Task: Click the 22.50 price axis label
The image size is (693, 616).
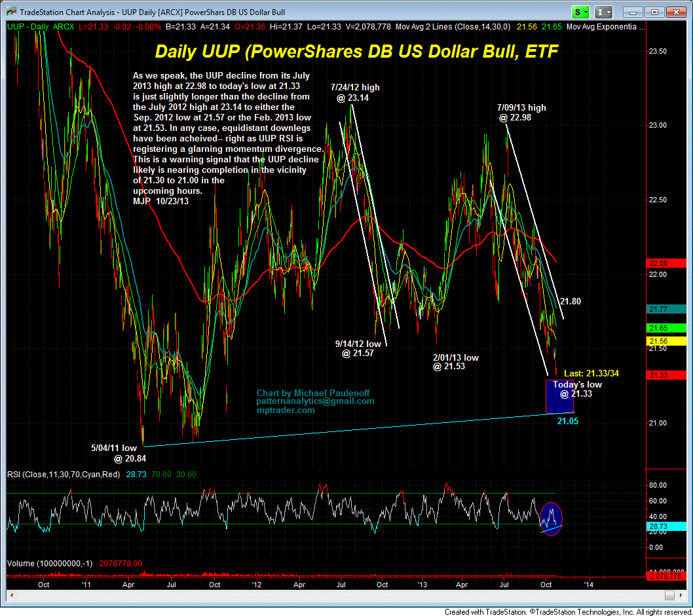Action: click(658, 200)
